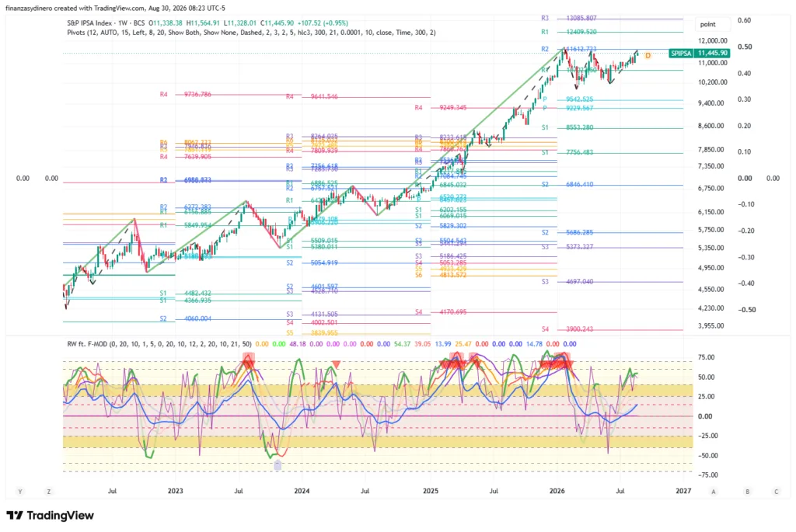
Task: Click the R1 pivot label 12409.520
Action: [581, 31]
